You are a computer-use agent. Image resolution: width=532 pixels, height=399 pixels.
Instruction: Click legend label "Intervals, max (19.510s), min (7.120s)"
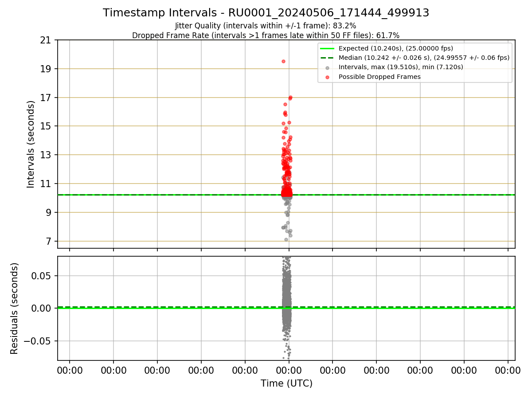[x=401, y=67]
